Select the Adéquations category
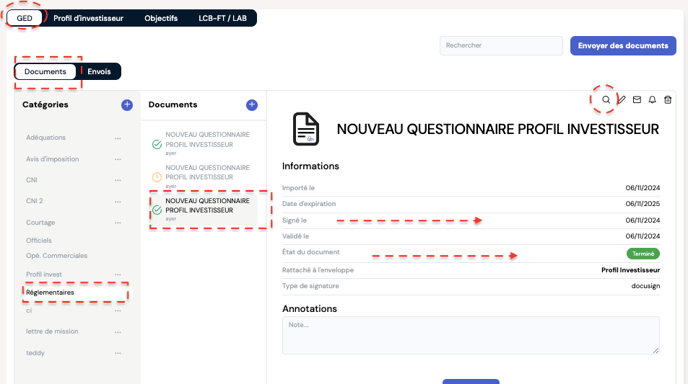 coord(46,137)
